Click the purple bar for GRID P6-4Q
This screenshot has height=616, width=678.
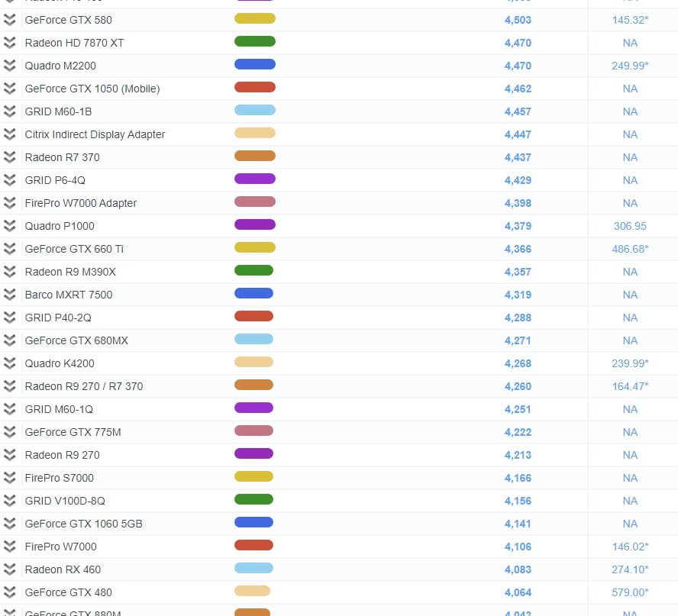255,179
